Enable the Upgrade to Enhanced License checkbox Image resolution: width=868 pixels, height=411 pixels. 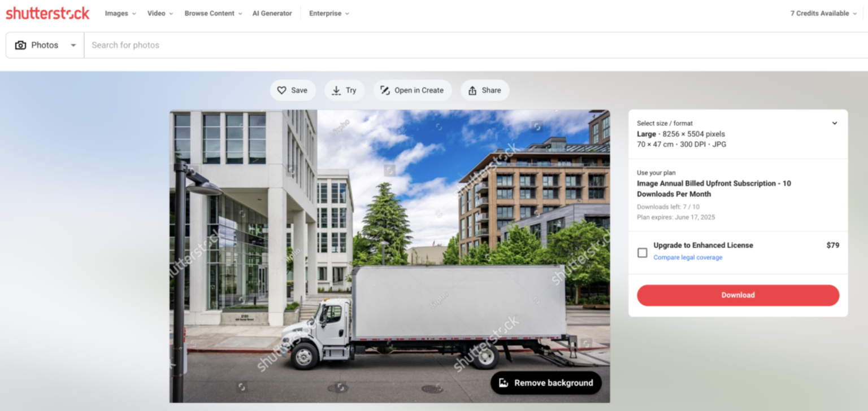pos(642,252)
